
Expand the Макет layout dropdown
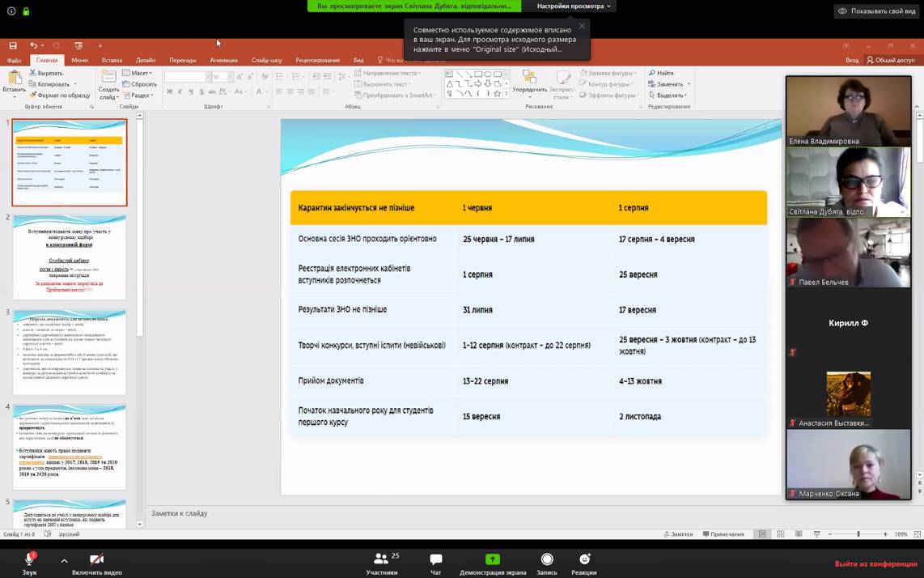[139, 73]
